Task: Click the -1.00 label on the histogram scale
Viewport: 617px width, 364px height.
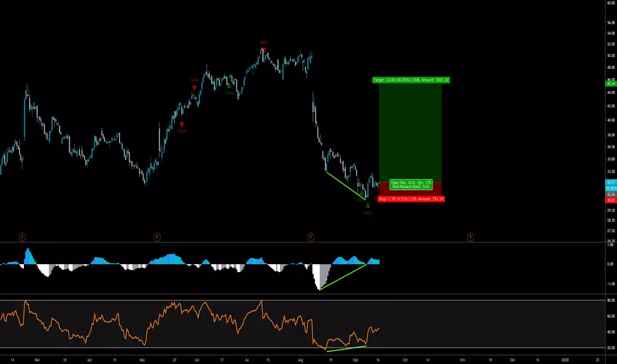Action: [610, 284]
